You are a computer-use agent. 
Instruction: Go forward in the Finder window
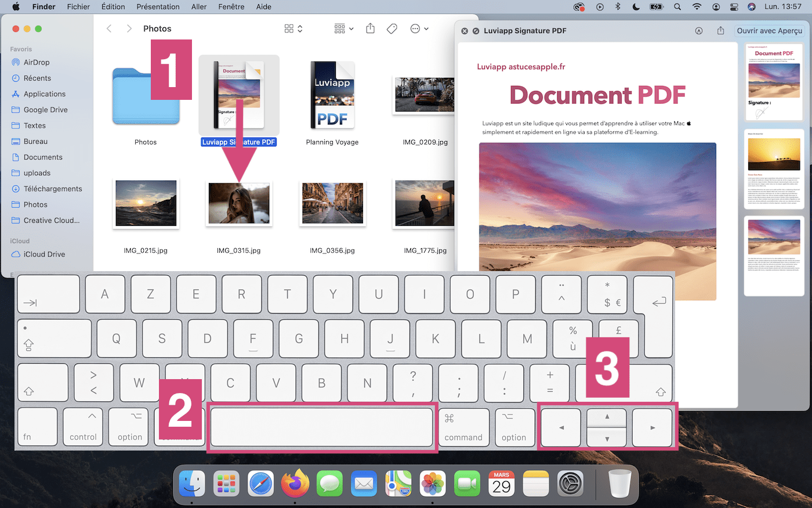tap(129, 28)
